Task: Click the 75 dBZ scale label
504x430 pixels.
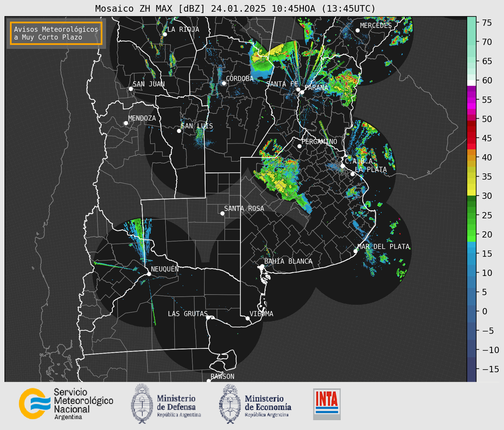Action: pos(486,23)
